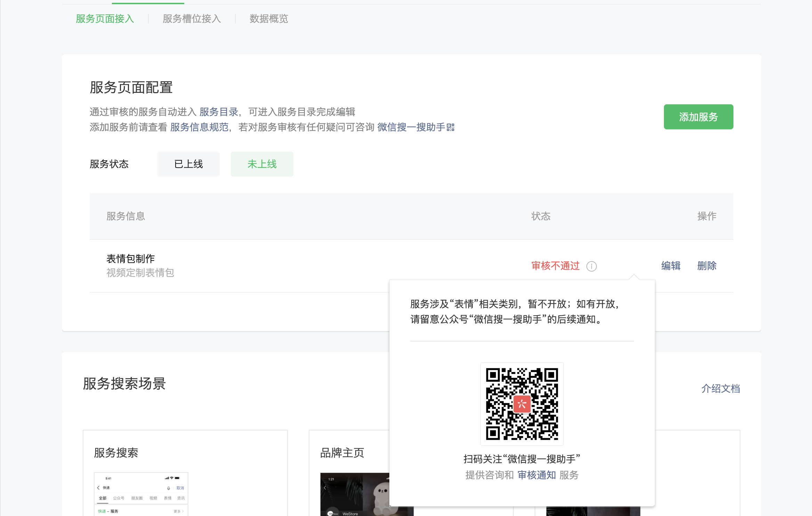The image size is (812, 516).
Task: Open the 服务目录 link
Action: (219, 112)
